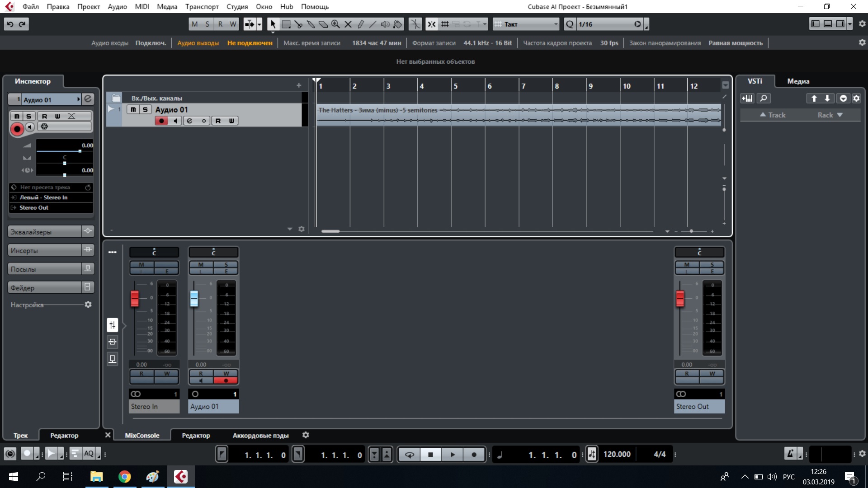Image resolution: width=868 pixels, height=488 pixels.
Task: Select the Erase tool
Action: coord(323,24)
